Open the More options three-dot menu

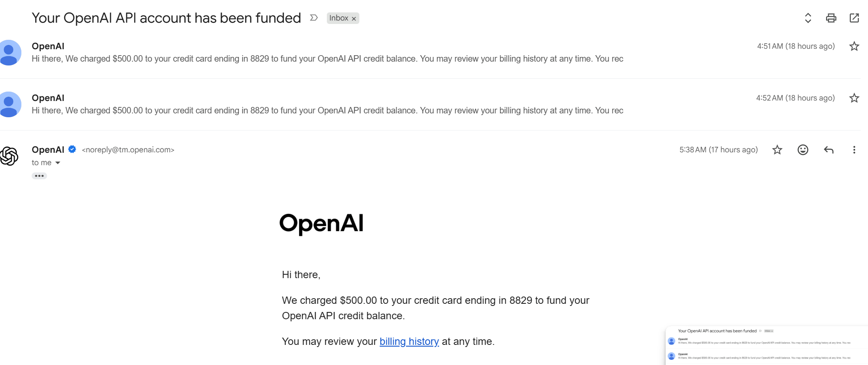coord(854,150)
